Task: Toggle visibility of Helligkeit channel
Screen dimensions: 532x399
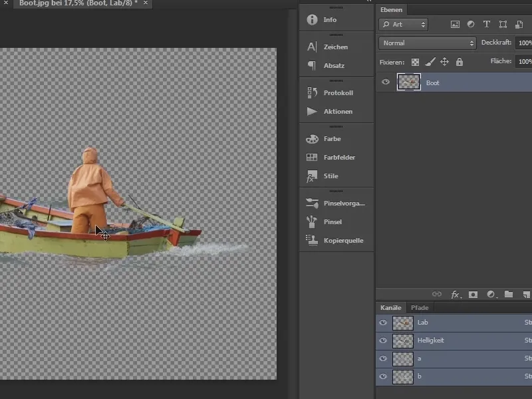Action: click(382, 340)
